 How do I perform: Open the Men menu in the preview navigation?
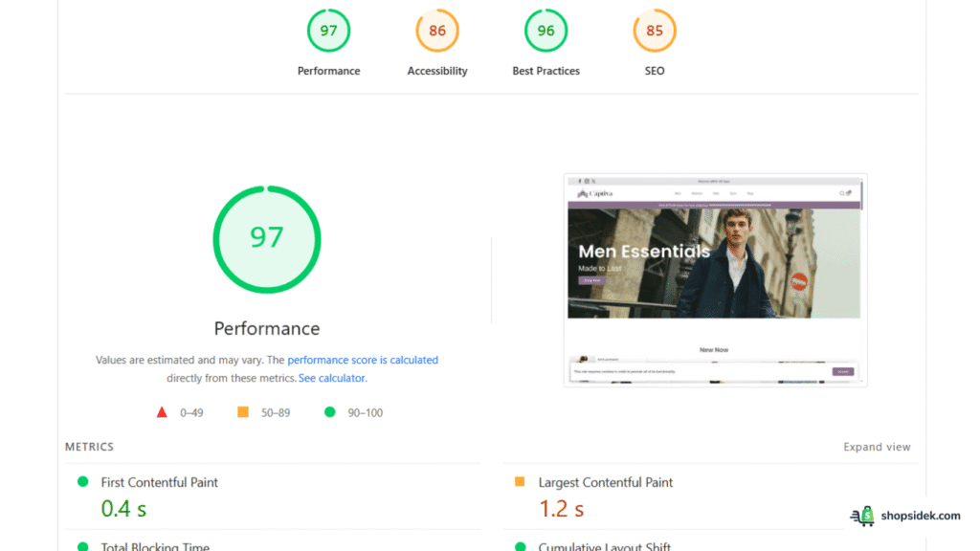[678, 193]
